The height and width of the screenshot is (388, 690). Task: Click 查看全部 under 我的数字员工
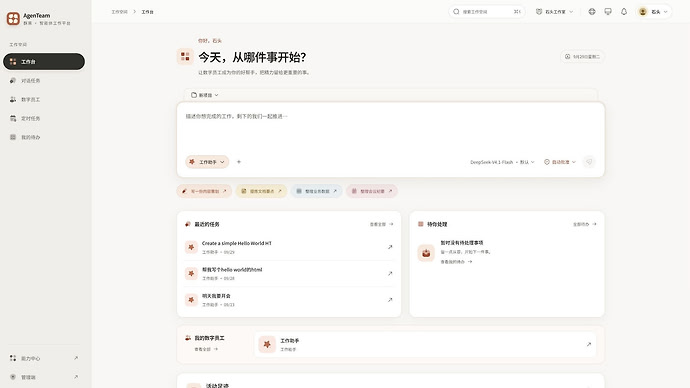pos(206,349)
